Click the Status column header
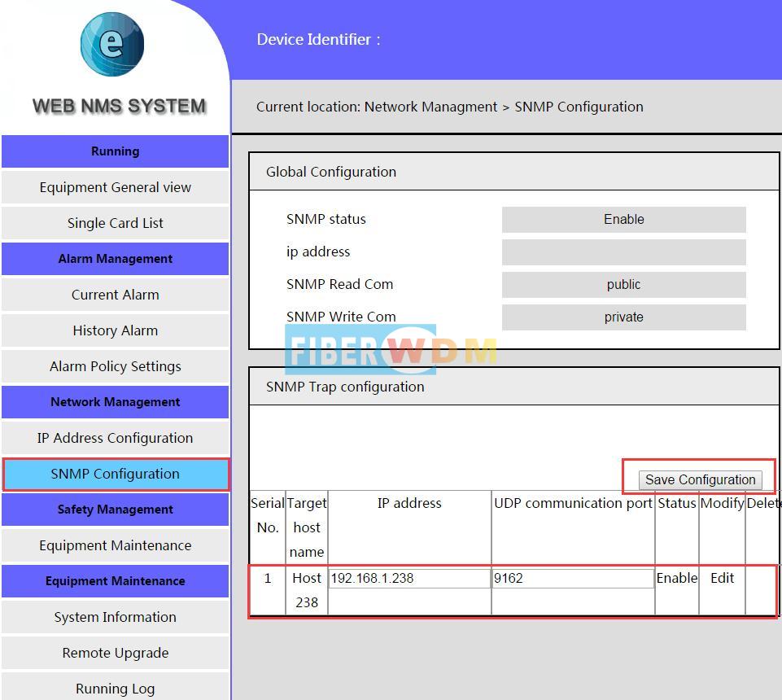The image size is (782, 700). (x=677, y=503)
